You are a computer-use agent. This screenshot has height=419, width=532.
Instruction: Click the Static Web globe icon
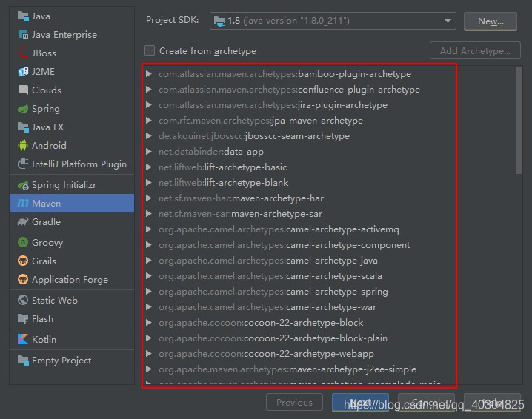point(23,300)
